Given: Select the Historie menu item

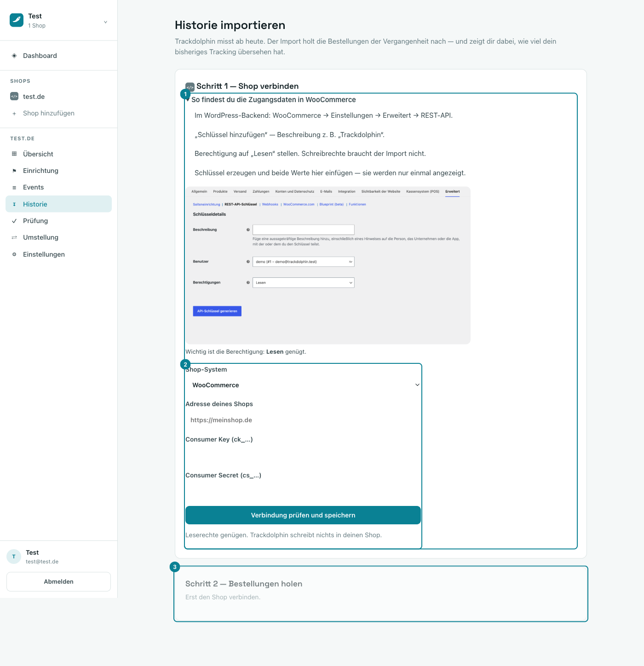Looking at the screenshot, I should tap(58, 204).
